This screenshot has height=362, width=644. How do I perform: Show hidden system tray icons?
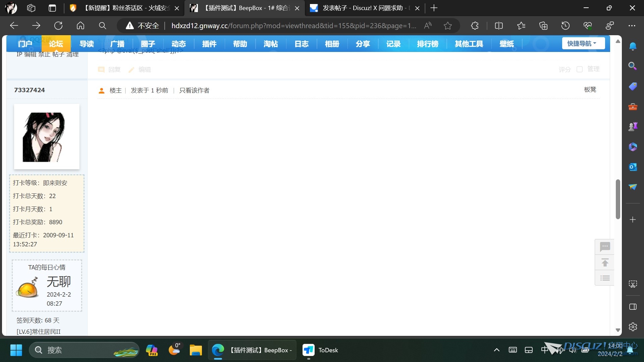tap(497, 350)
